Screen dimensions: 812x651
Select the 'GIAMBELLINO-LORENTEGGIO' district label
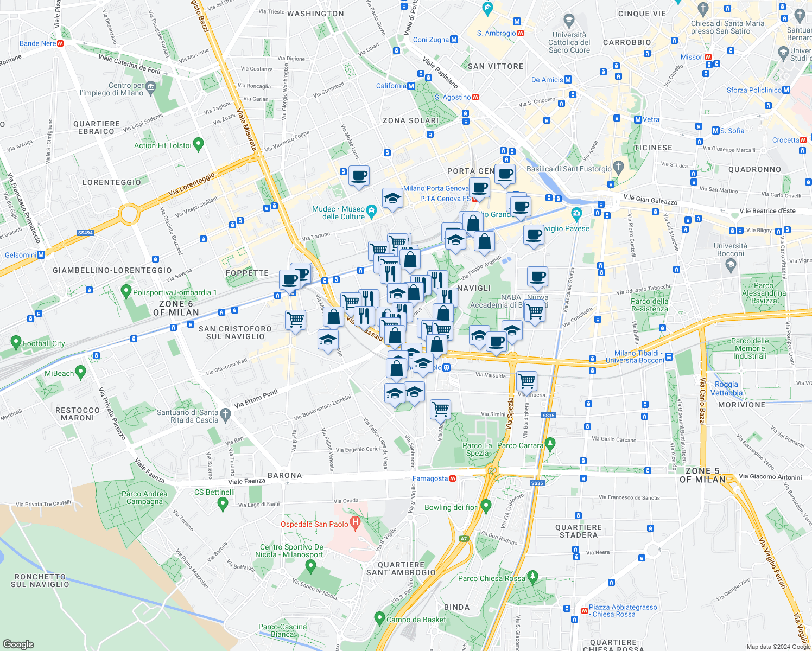tap(112, 270)
